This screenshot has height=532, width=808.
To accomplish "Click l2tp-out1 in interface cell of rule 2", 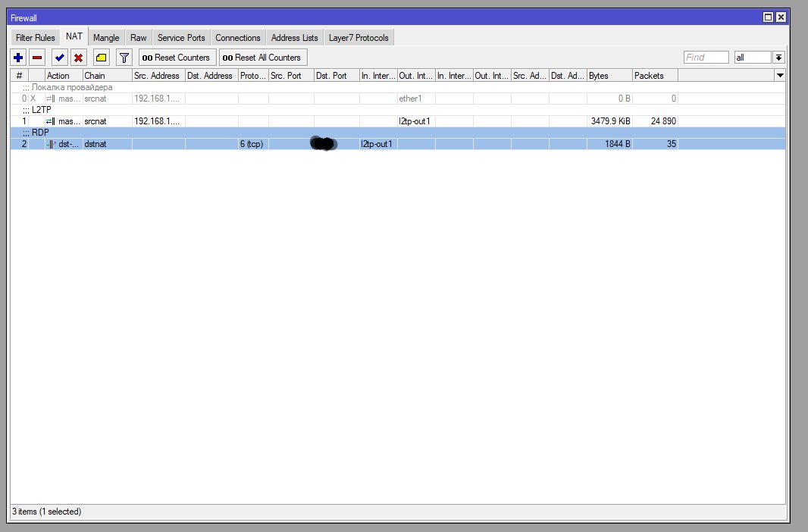I will click(x=378, y=144).
